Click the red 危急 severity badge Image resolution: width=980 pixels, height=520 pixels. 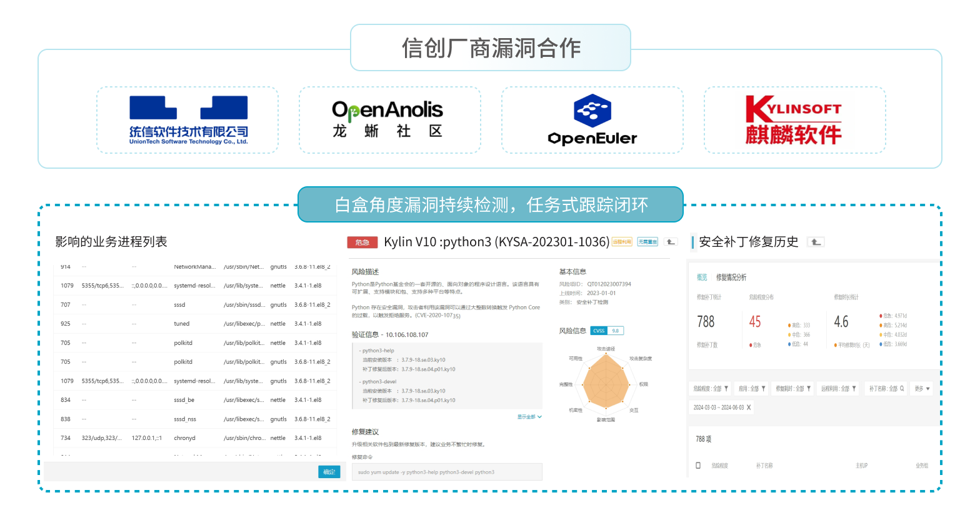coord(362,242)
